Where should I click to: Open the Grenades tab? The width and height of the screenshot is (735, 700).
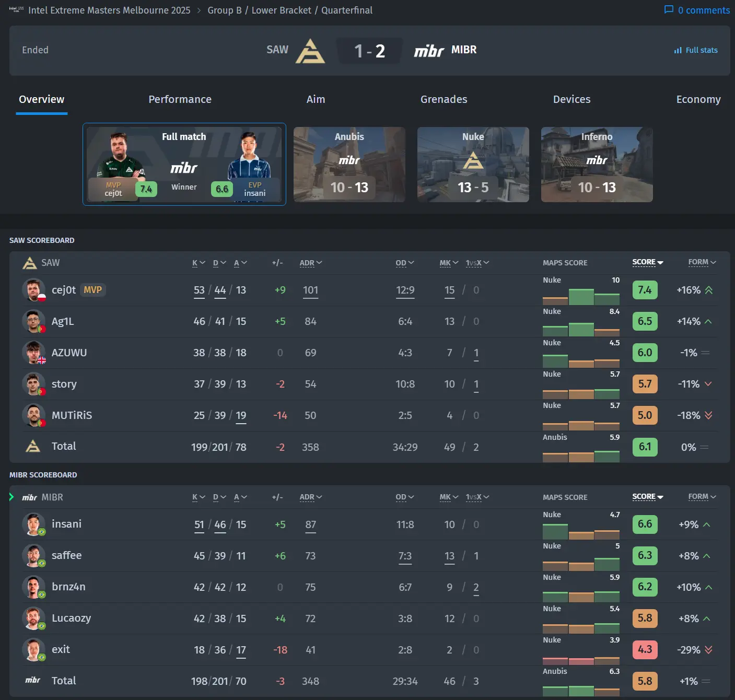pos(444,99)
